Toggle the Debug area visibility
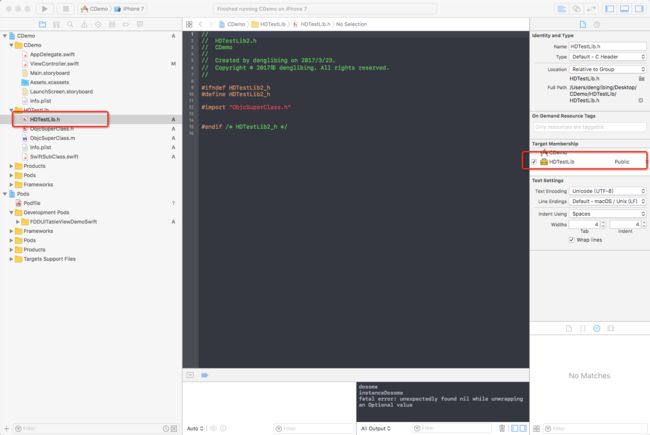 click(x=624, y=9)
